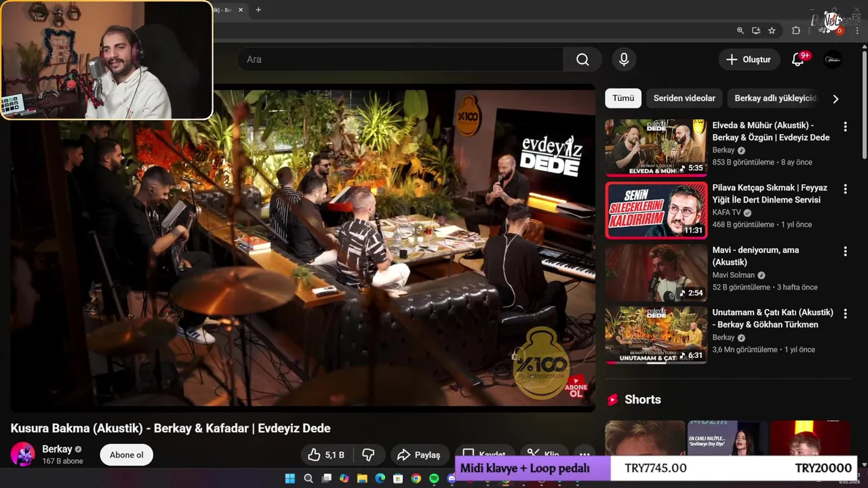The image size is (868, 488).
Task: Click '167 B abone' subscriber count
Action: (62, 462)
